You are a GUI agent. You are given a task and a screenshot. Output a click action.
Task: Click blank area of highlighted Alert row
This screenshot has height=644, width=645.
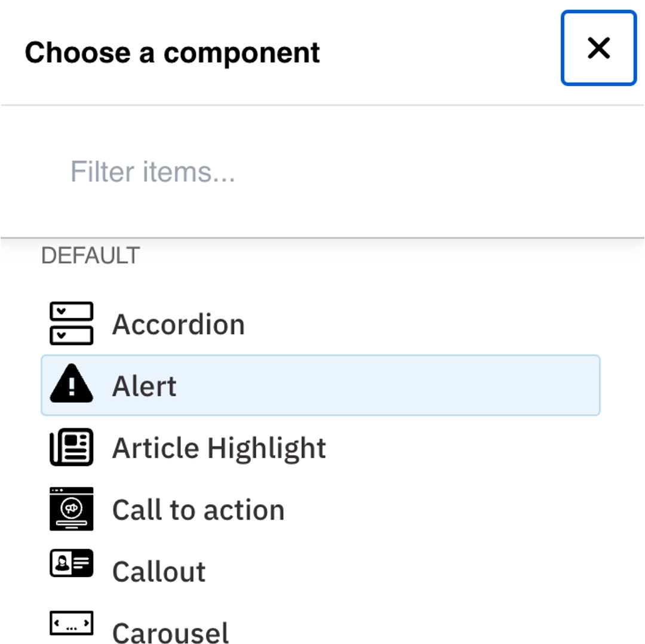[388, 385]
